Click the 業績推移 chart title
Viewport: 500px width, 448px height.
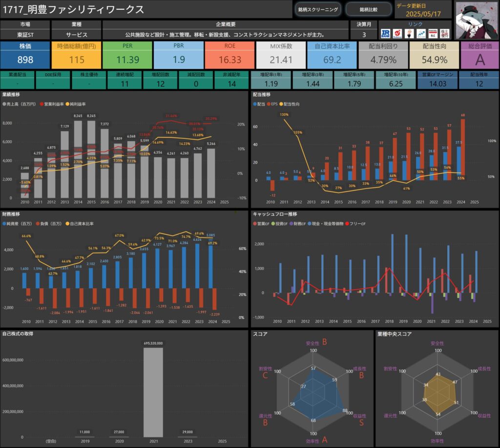tap(11, 94)
